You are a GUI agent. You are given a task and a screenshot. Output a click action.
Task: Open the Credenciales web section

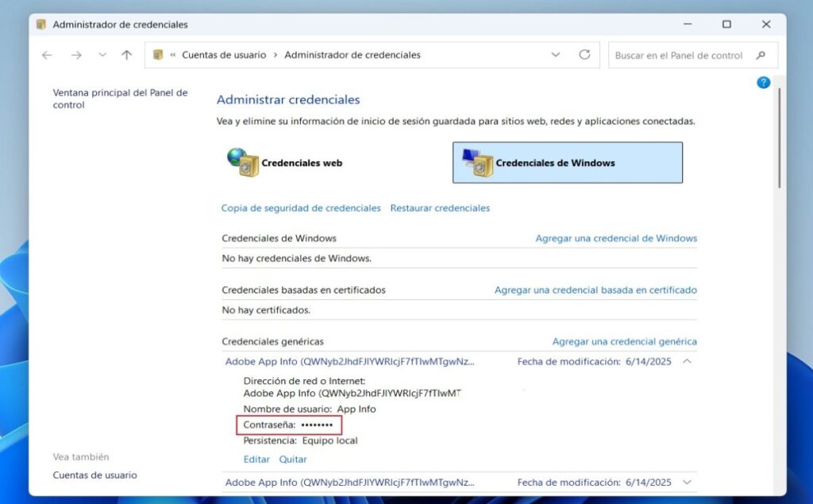pyautogui.click(x=302, y=162)
